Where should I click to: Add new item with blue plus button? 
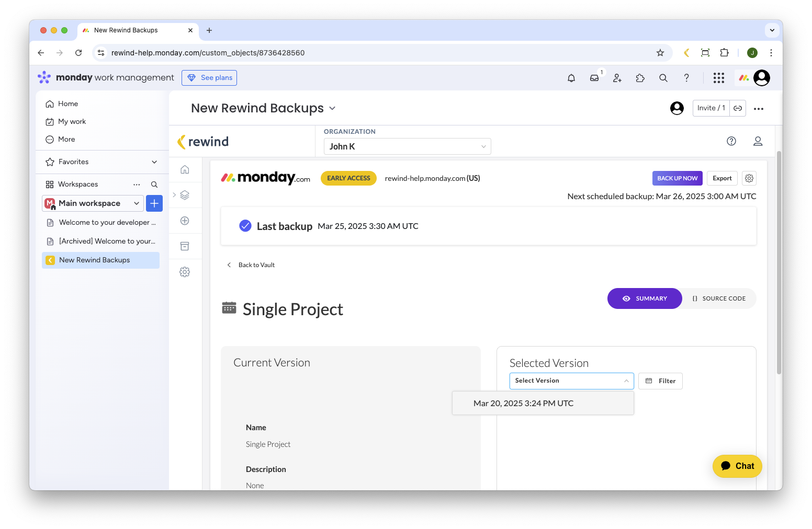(x=154, y=203)
